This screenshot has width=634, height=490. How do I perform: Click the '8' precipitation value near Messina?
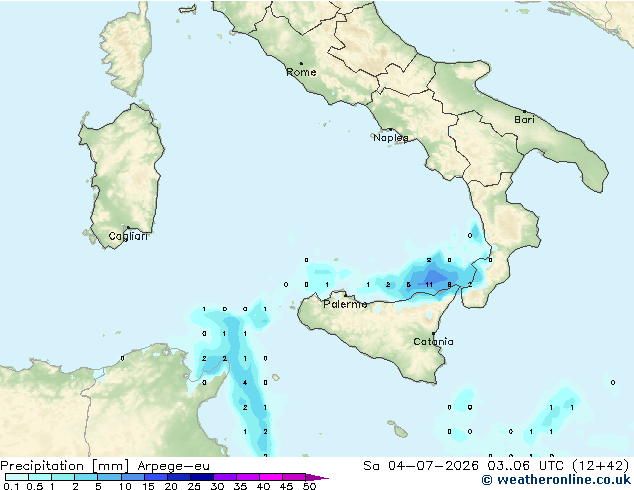click(450, 285)
